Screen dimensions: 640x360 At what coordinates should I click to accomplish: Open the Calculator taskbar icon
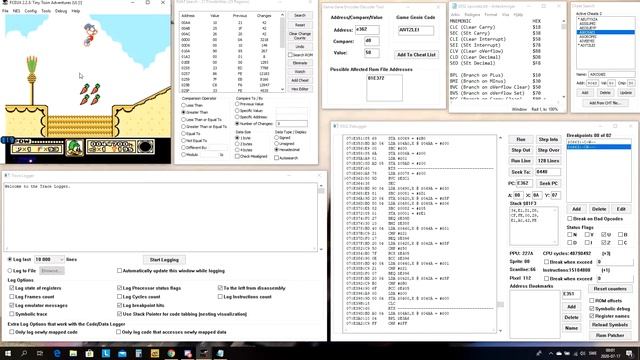(x=138, y=353)
